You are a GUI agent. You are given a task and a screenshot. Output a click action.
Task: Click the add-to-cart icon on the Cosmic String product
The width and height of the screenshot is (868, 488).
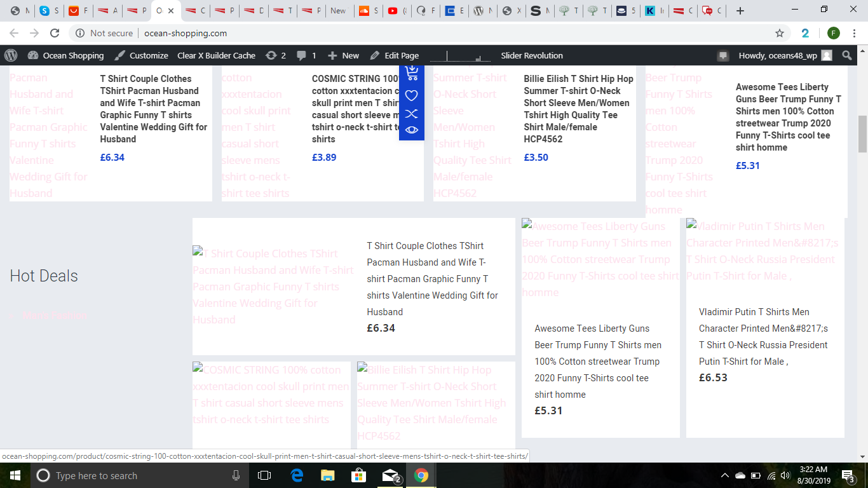click(x=411, y=73)
